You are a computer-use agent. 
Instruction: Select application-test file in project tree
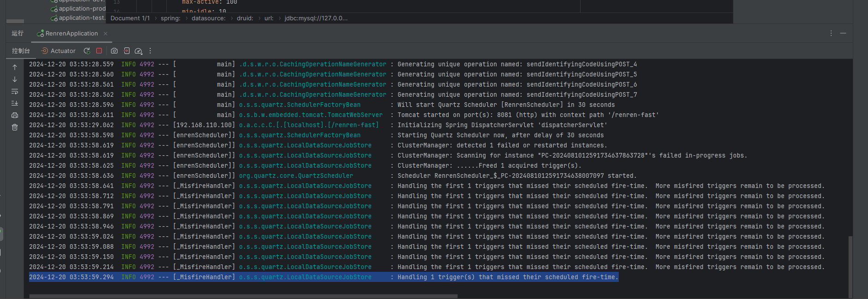click(78, 18)
